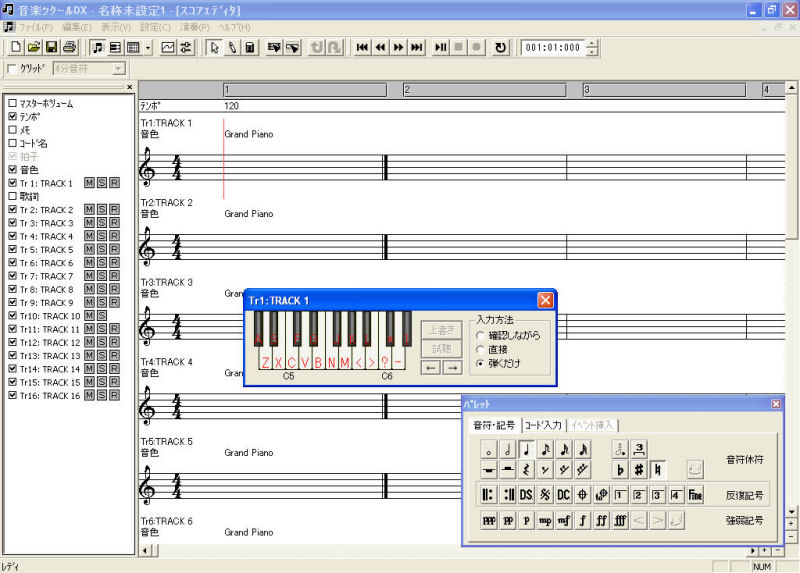Click the save floppy disk icon
800x573 pixels.
click(x=52, y=47)
